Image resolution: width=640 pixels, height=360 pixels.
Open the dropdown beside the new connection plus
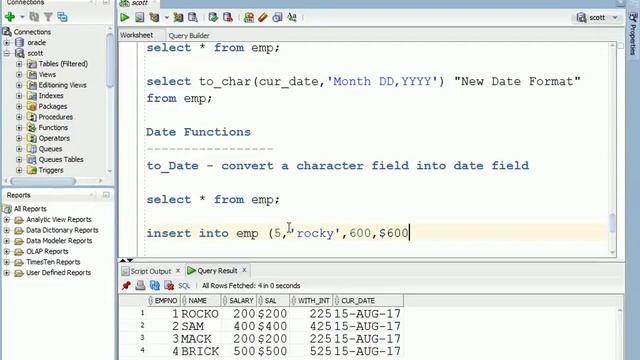(x=22, y=17)
